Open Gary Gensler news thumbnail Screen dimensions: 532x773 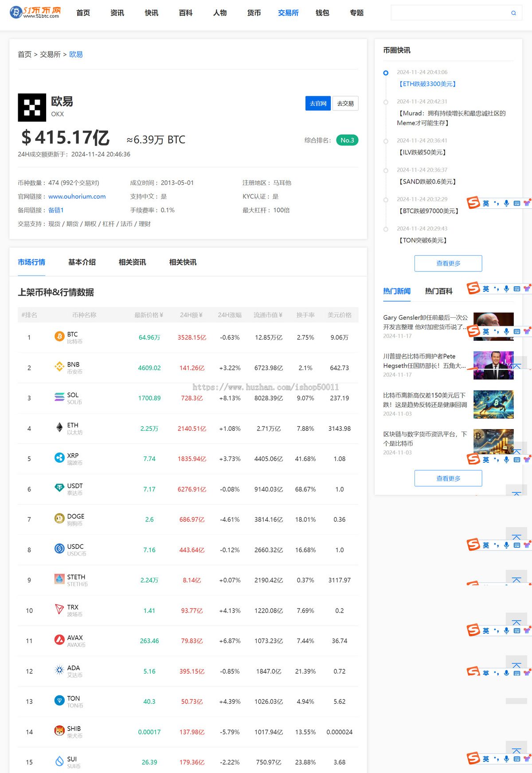click(x=493, y=326)
